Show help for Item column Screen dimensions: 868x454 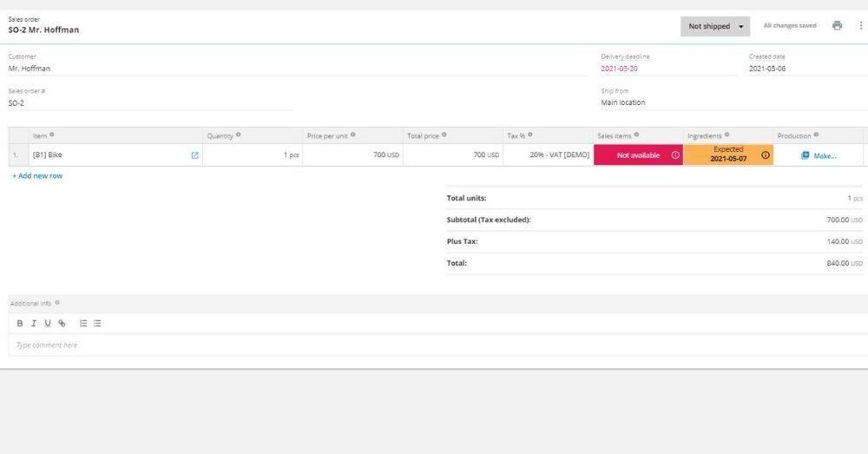(x=52, y=135)
